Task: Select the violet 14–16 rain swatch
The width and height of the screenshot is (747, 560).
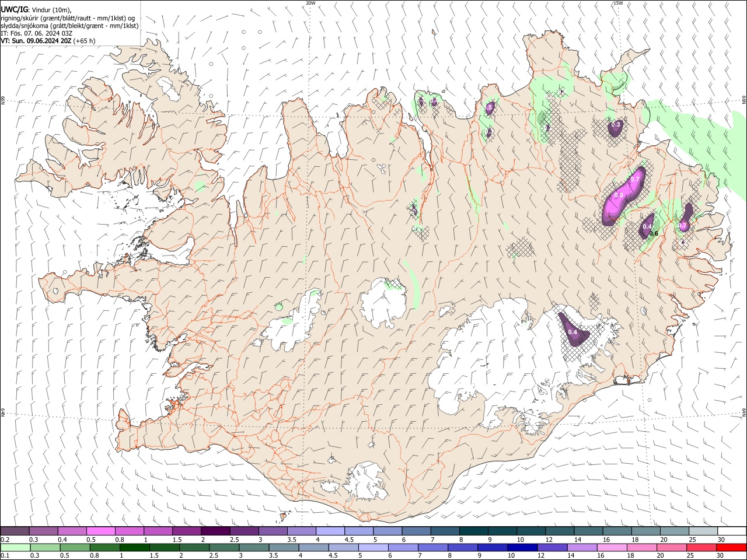Action: pyautogui.click(x=582, y=547)
